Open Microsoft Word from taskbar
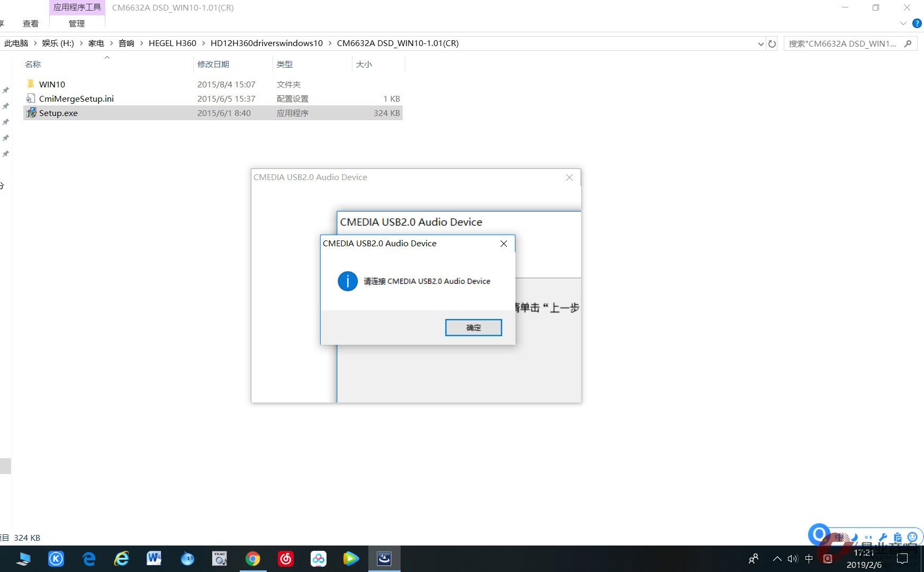Viewport: 924px width, 572px height. tap(154, 559)
